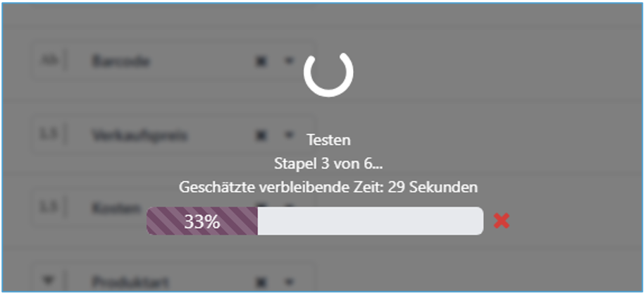Screen dimensions: 644x294
Task: Click the 'Geschätzte verbleibende Zeit' text
Action: [328, 188]
